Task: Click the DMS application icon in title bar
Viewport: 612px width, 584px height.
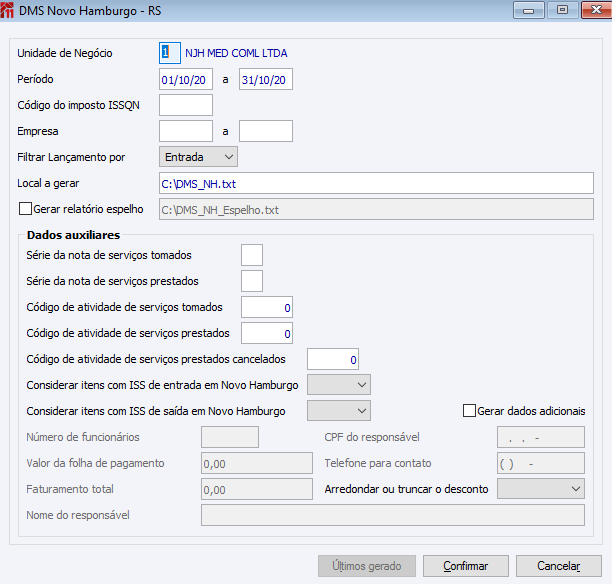Action: (7, 10)
